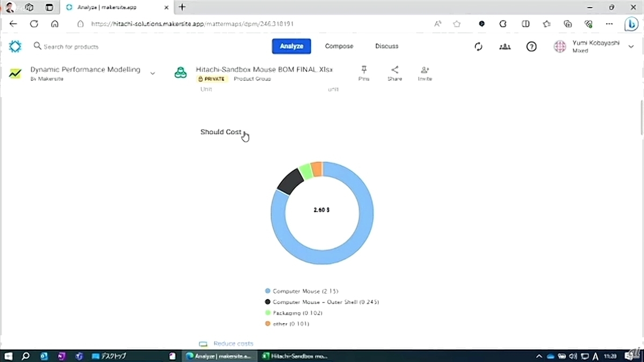
Task: Click the refresh sync icon near help
Action: tap(478, 47)
